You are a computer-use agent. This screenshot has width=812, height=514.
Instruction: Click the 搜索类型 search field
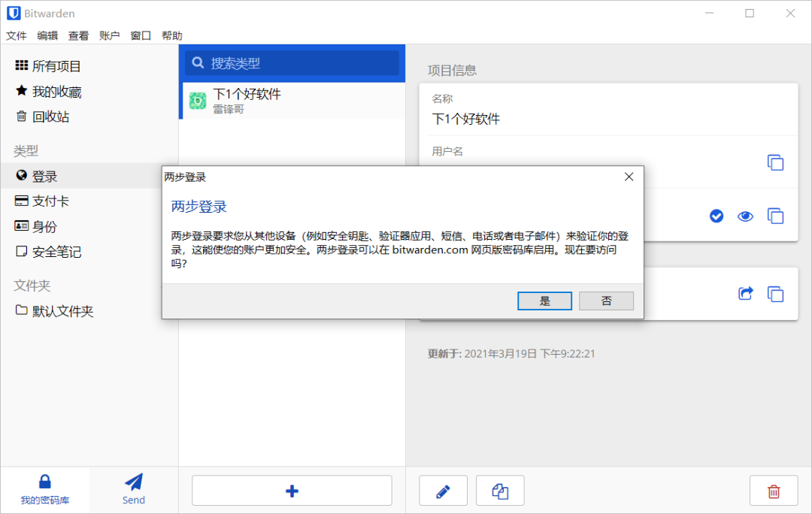pos(292,63)
